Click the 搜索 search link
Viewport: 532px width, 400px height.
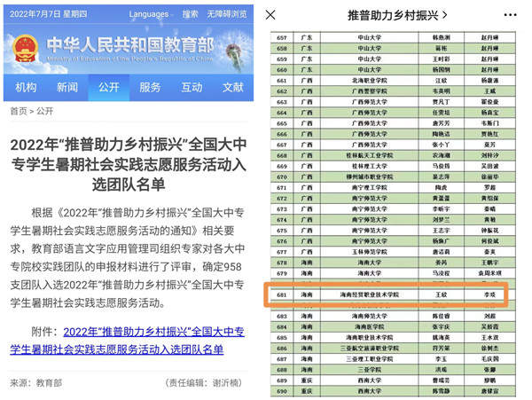[191, 14]
